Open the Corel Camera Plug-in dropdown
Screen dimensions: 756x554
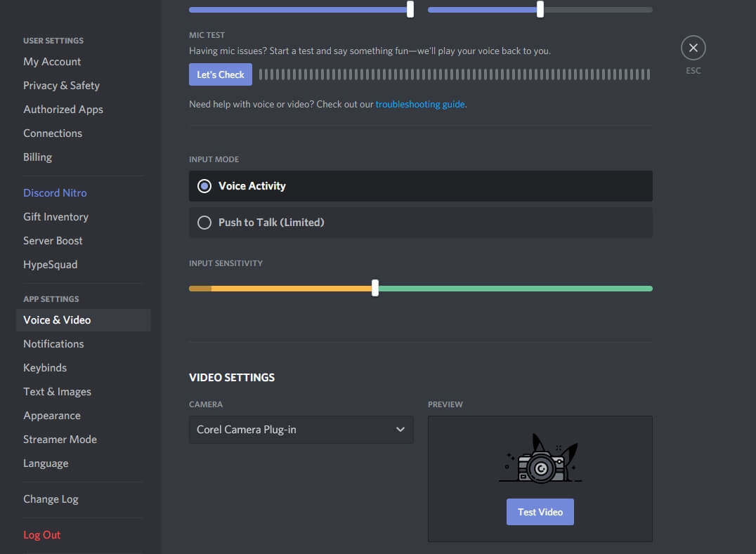(x=301, y=430)
